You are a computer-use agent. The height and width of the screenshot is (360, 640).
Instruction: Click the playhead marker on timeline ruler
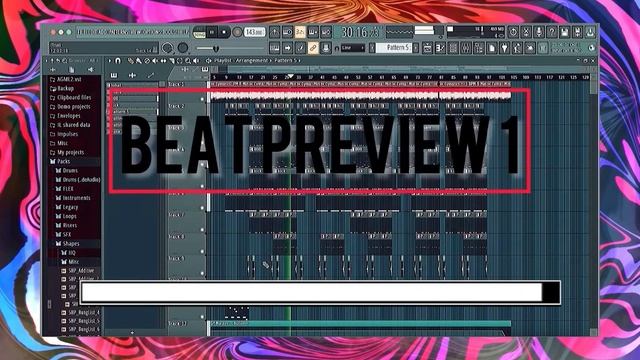click(291, 76)
